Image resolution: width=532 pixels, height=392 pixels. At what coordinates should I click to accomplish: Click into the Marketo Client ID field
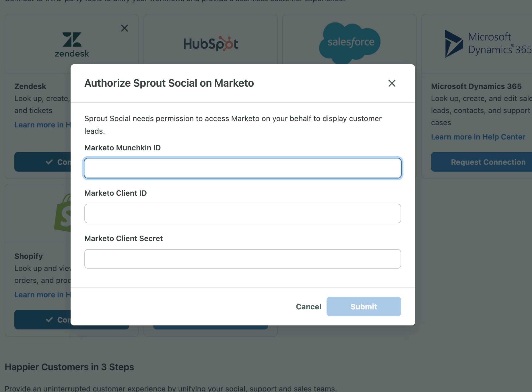point(243,214)
